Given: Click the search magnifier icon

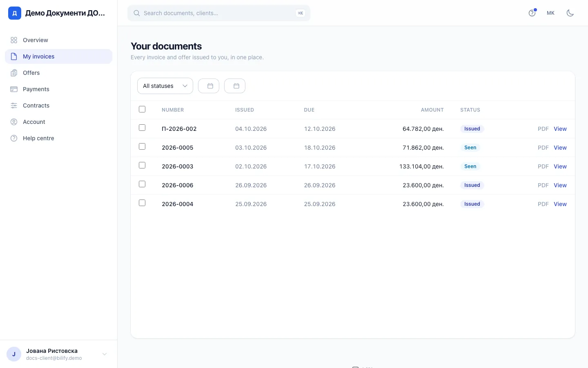Looking at the screenshot, I should (x=137, y=13).
